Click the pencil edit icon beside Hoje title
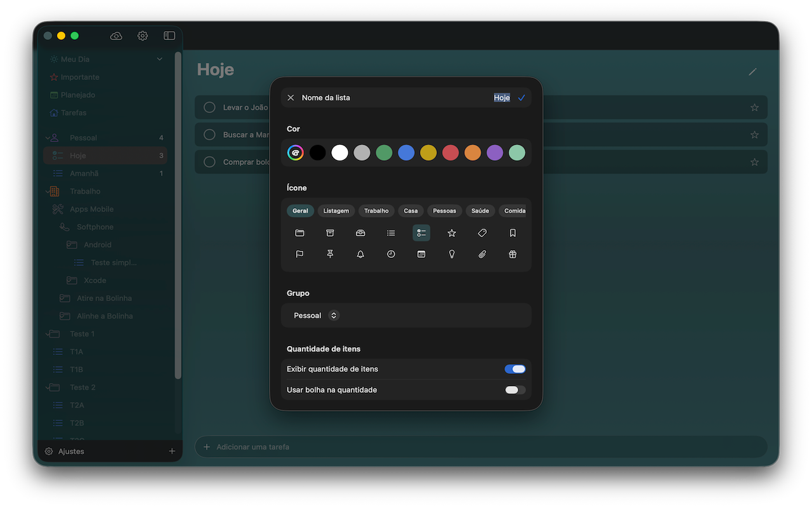This screenshot has height=508, width=812. click(752, 72)
